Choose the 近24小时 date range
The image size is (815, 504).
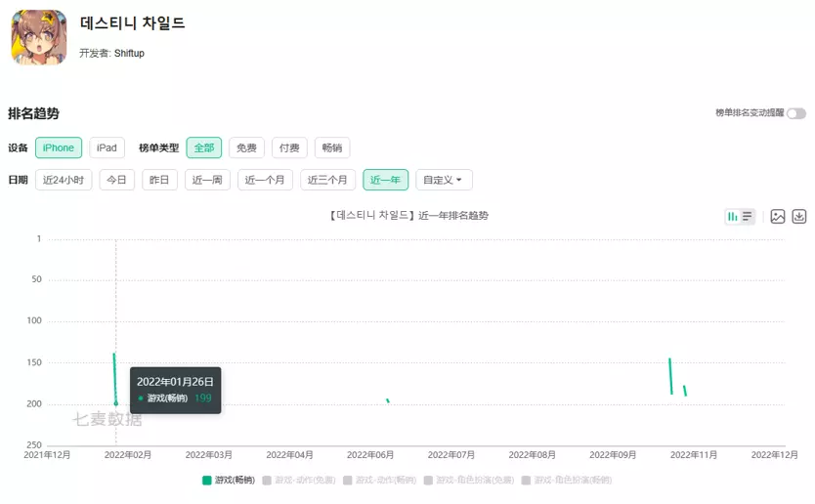pyautogui.click(x=64, y=180)
